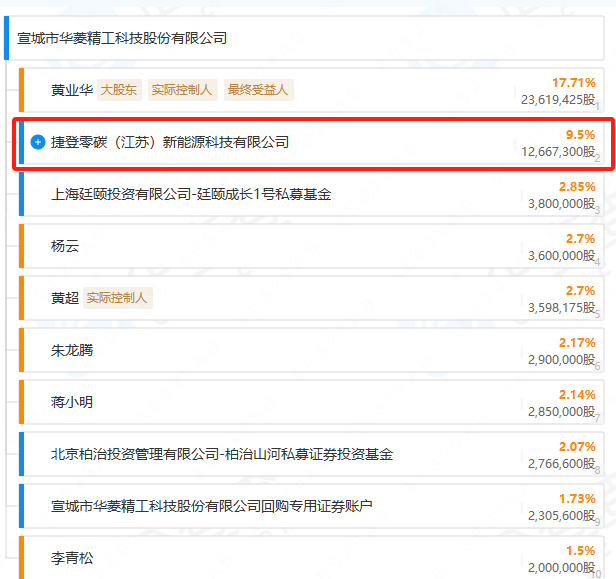Click the 3,800,000股 share count
Screen dimensions: 616x579
click(x=561, y=203)
